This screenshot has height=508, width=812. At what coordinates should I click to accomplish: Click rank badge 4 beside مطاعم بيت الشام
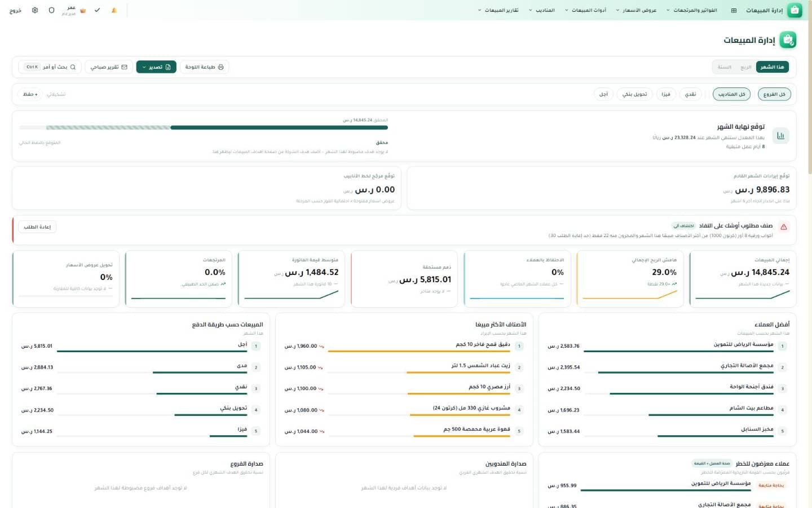pyautogui.click(x=782, y=410)
